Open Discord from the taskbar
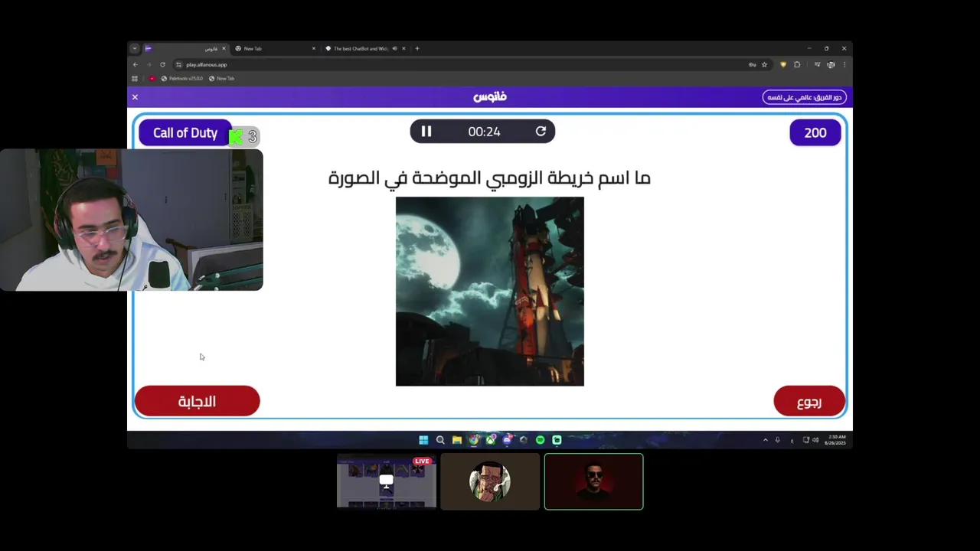Image resolution: width=980 pixels, height=551 pixels. tap(507, 439)
